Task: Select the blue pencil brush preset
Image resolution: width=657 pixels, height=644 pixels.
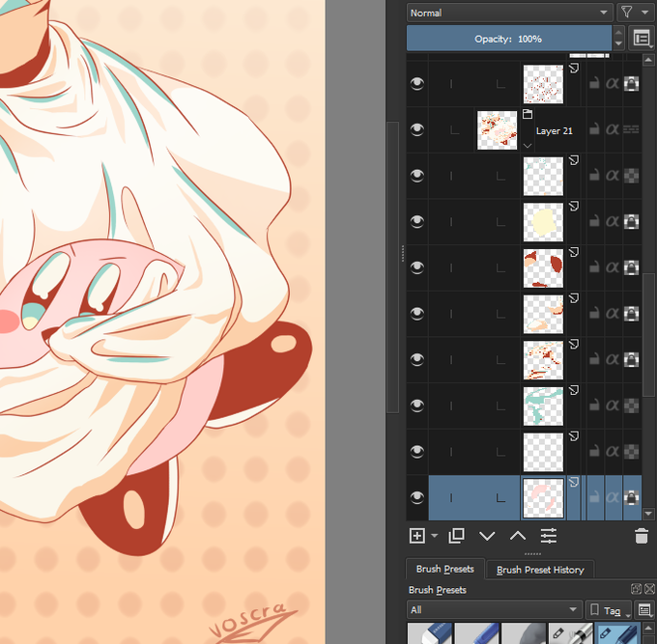Action: pyautogui.click(x=477, y=633)
